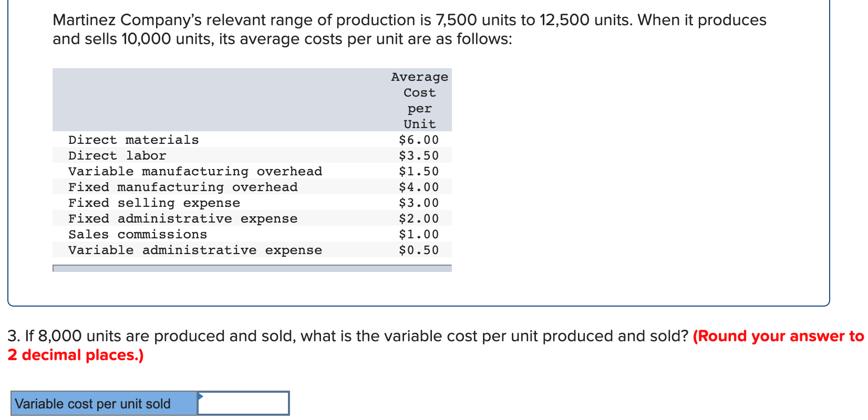Screen dimensions: 868x420
Task: Click the $4.00 fixed overhead value
Action: coord(419,187)
